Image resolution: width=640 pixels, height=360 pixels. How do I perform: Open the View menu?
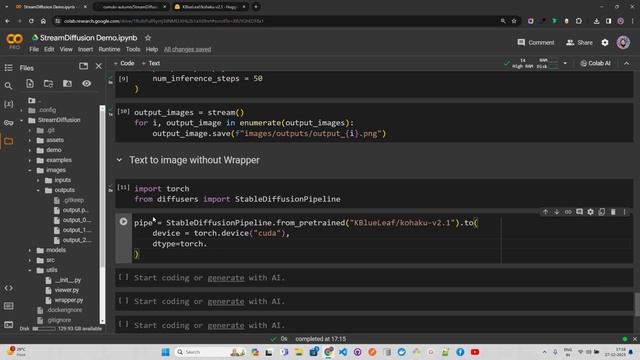point(66,49)
